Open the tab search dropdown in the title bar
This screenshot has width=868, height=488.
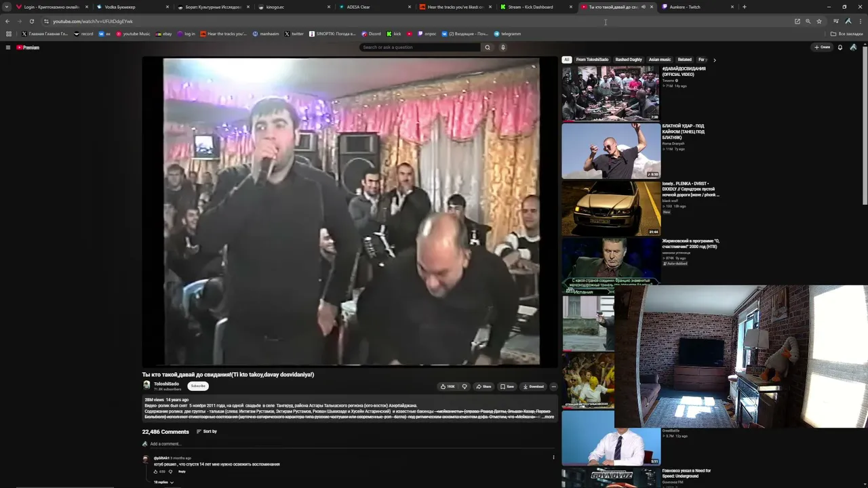[7, 7]
